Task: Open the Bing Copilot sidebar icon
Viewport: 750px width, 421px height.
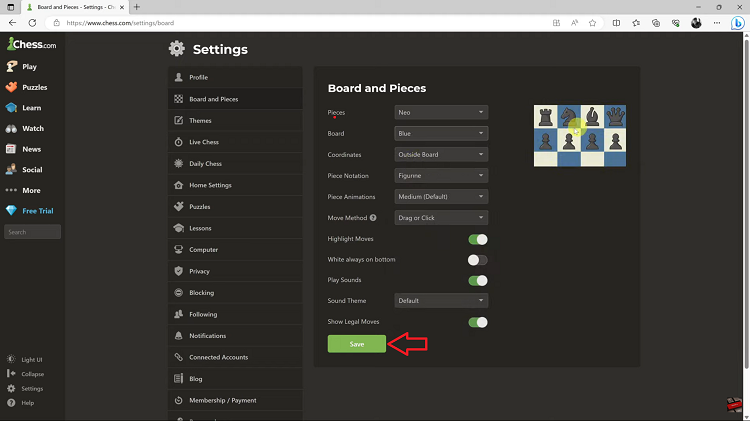Action: [x=738, y=22]
